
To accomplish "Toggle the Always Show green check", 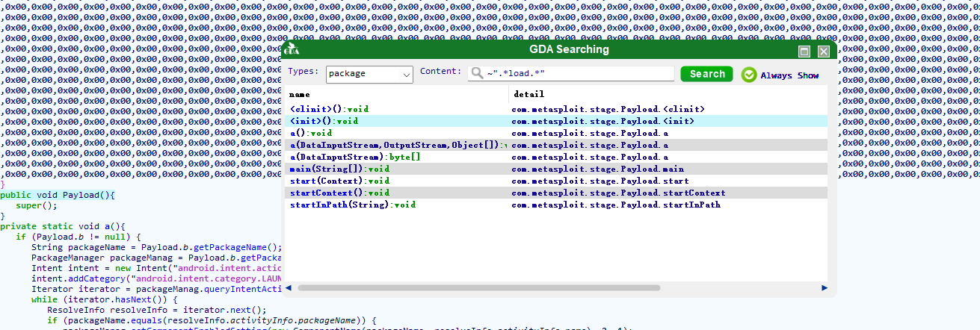I will tap(748, 75).
